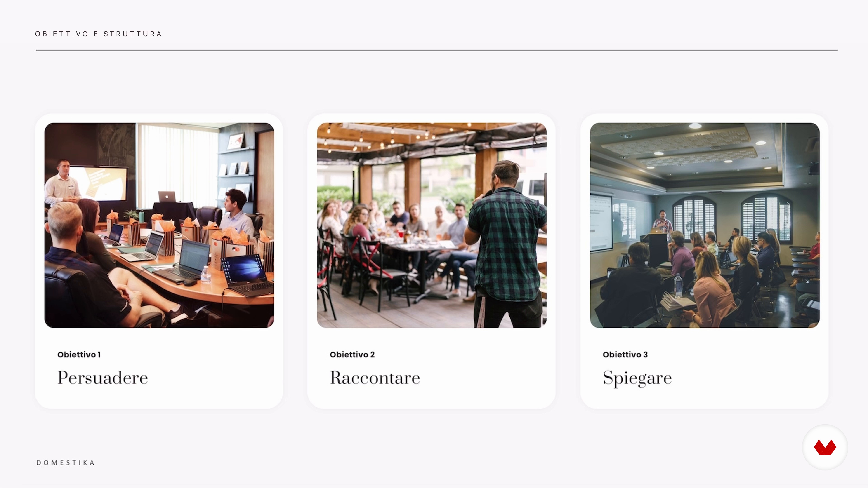
Task: Click the red Domestika logo icon
Action: coord(825,447)
